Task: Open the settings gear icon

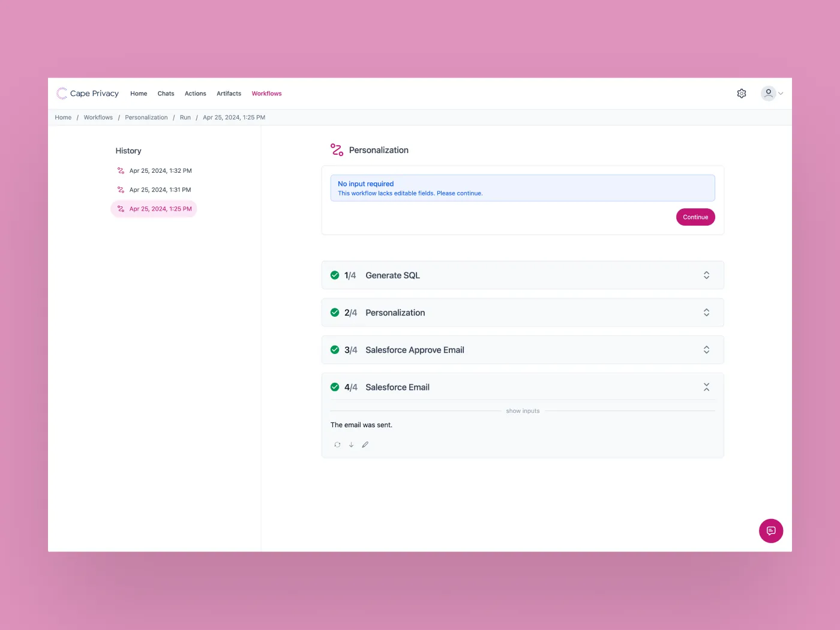Action: (x=742, y=94)
